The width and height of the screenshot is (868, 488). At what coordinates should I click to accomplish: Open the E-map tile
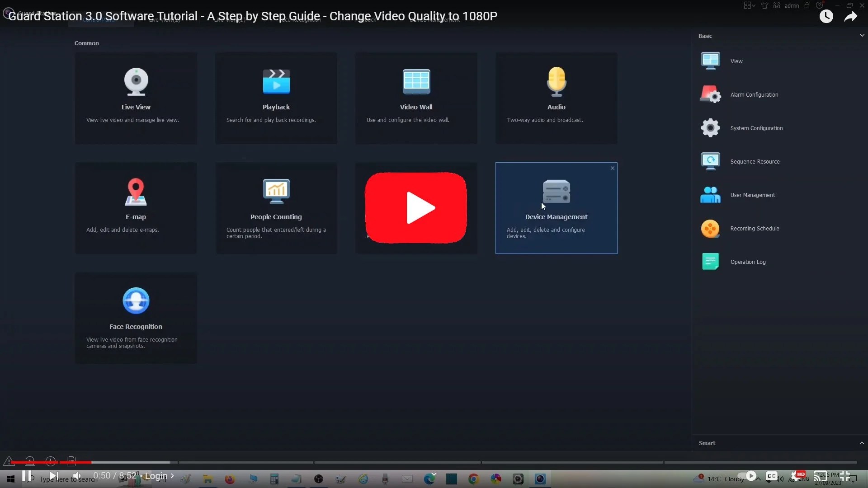[x=136, y=207]
